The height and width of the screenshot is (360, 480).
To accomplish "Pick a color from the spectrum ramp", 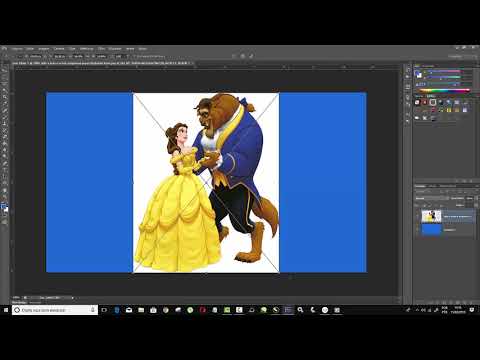I will 445,90.
